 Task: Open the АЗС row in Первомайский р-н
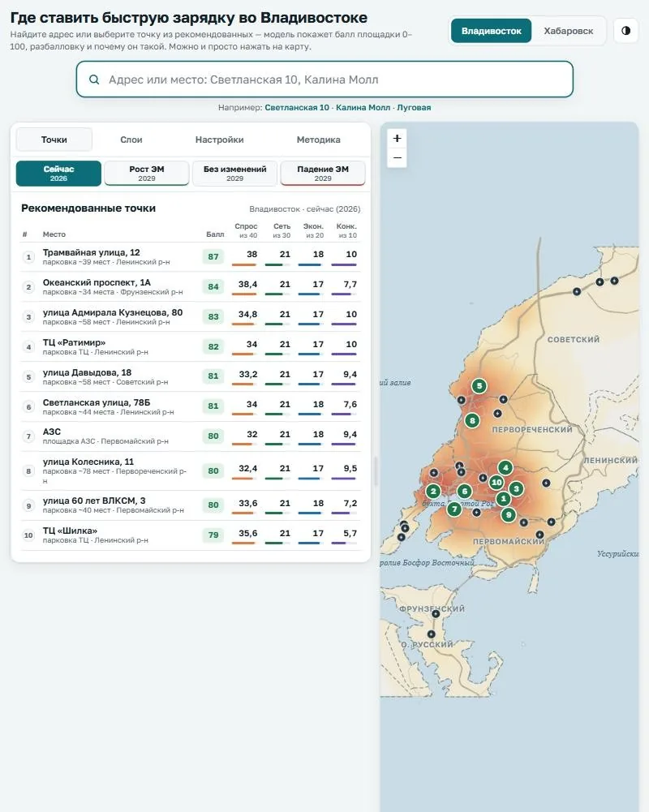click(x=191, y=436)
